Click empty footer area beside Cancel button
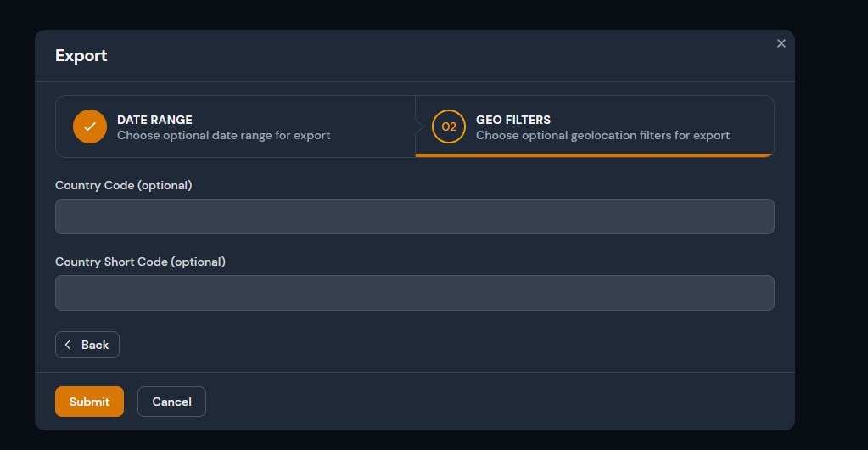Image resolution: width=868 pixels, height=450 pixels. click(x=509, y=402)
